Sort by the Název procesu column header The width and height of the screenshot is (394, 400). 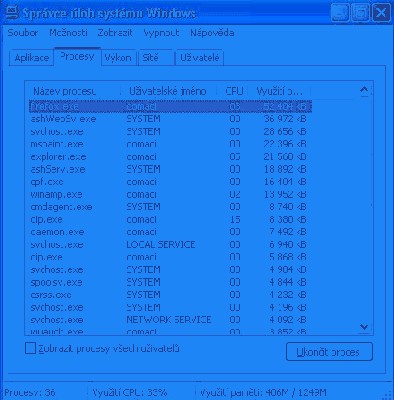(73, 91)
